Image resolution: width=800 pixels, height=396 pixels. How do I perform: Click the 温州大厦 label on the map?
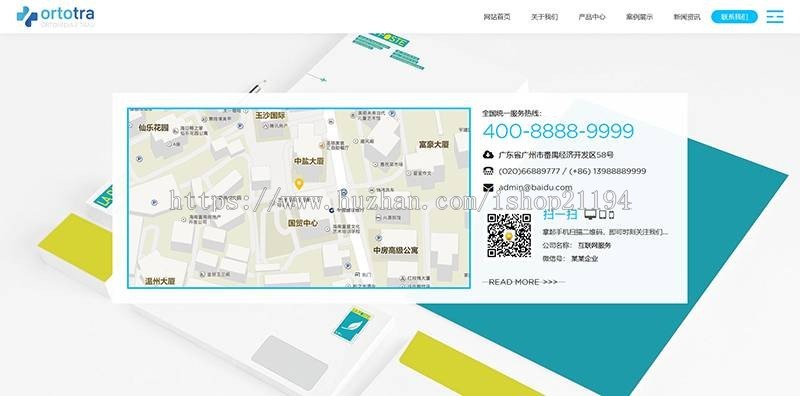coord(160,281)
